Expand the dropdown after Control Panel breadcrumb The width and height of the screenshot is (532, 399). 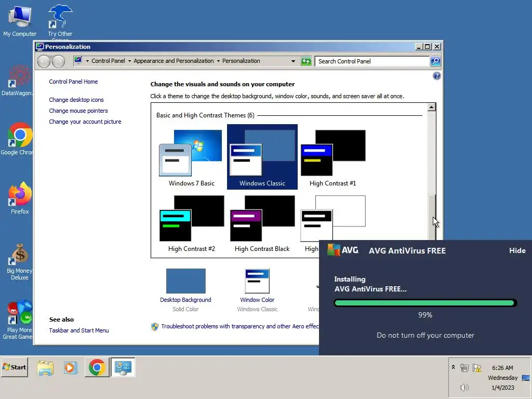pos(129,61)
